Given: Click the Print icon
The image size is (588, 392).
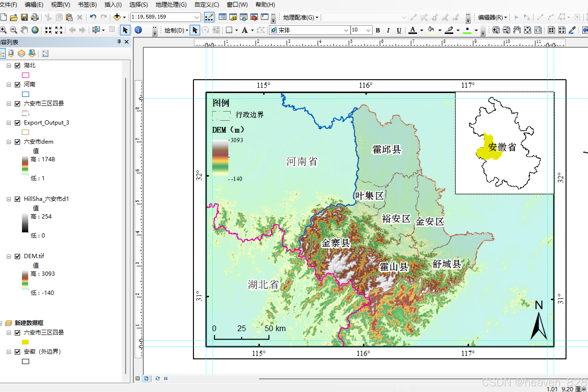Looking at the screenshot, I should 35,17.
